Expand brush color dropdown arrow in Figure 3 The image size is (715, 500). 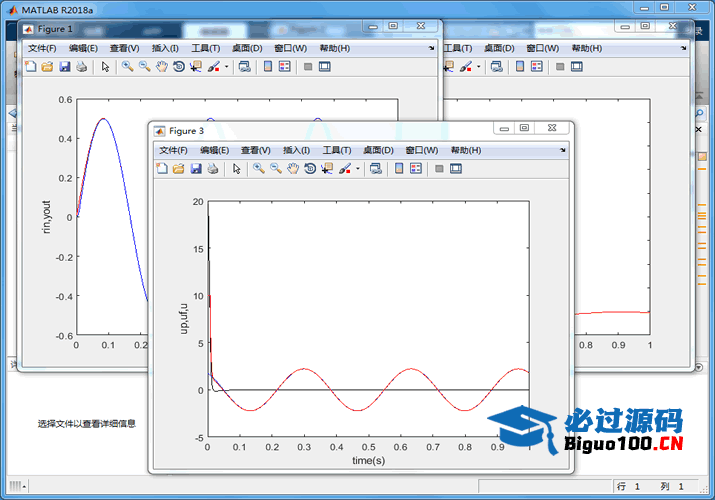357,169
